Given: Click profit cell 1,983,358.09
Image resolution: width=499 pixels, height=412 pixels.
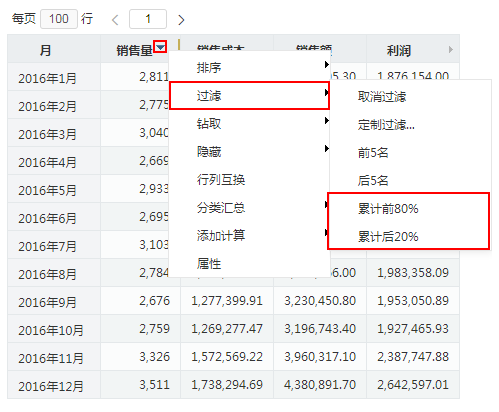Looking at the screenshot, I should [x=413, y=273].
